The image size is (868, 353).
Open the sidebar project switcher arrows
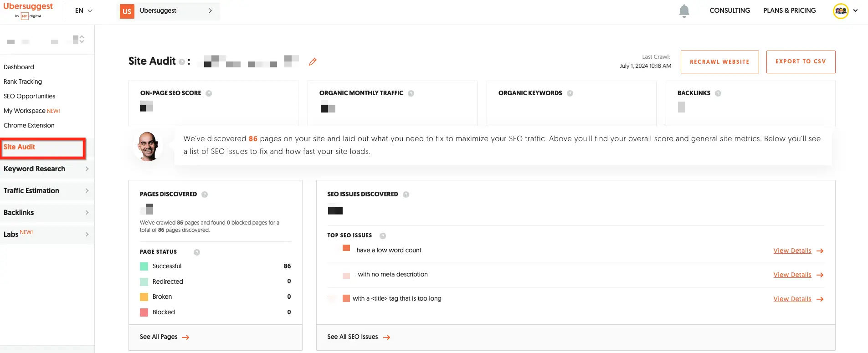pyautogui.click(x=82, y=40)
